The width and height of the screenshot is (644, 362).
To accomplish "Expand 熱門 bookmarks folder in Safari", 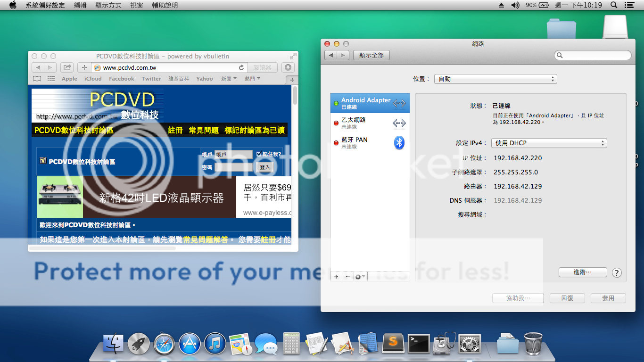I will coord(252,79).
